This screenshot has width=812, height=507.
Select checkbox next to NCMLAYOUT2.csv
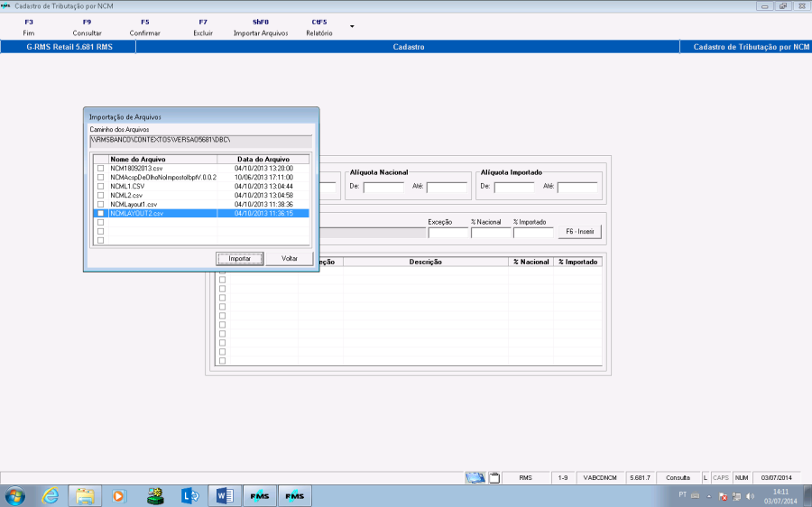click(100, 214)
